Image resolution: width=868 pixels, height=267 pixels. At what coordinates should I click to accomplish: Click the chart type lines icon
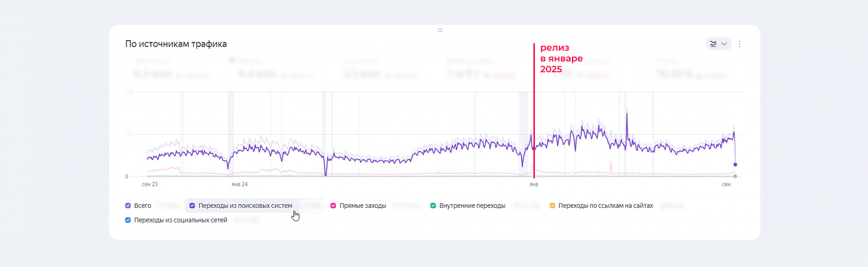tap(713, 44)
